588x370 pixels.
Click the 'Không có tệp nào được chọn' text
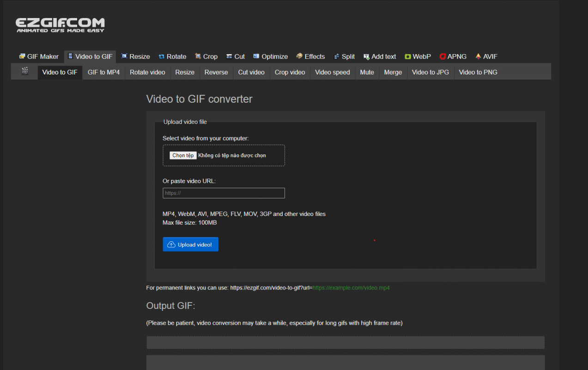click(x=232, y=155)
